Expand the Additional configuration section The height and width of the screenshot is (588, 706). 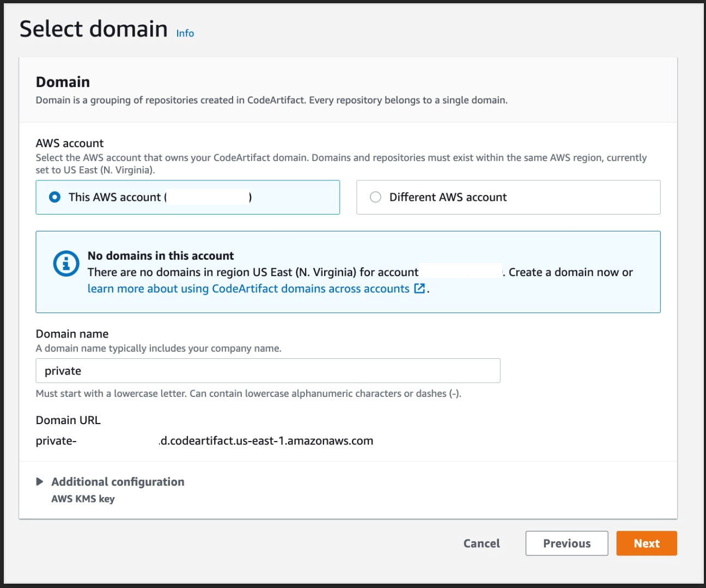(118, 481)
